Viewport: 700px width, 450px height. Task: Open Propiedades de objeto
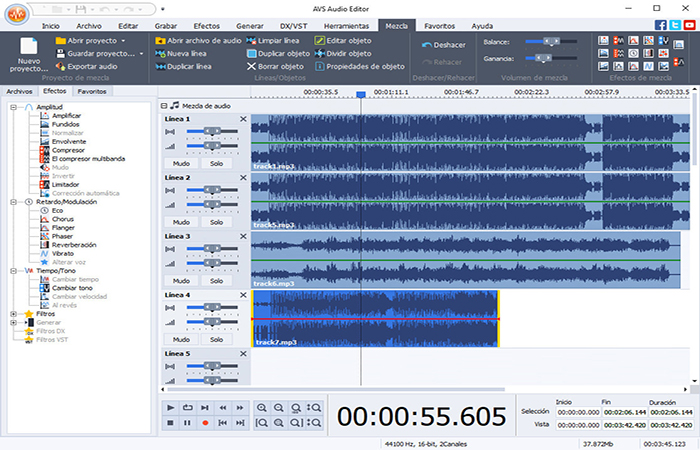(360, 67)
